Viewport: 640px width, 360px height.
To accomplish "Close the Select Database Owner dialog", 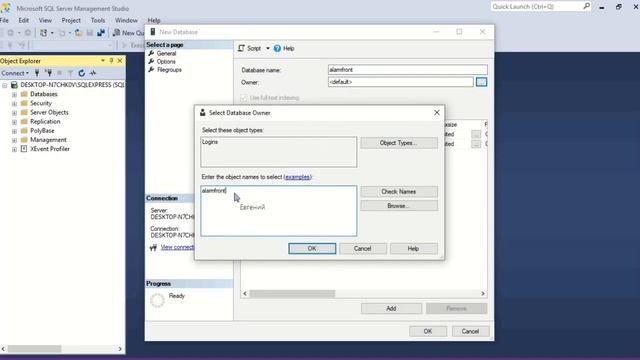I will (437, 112).
